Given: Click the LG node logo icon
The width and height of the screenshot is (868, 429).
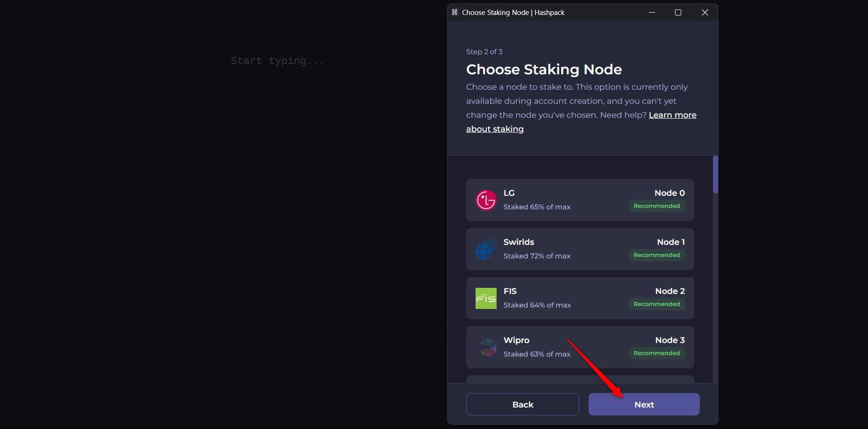Looking at the screenshot, I should [486, 200].
